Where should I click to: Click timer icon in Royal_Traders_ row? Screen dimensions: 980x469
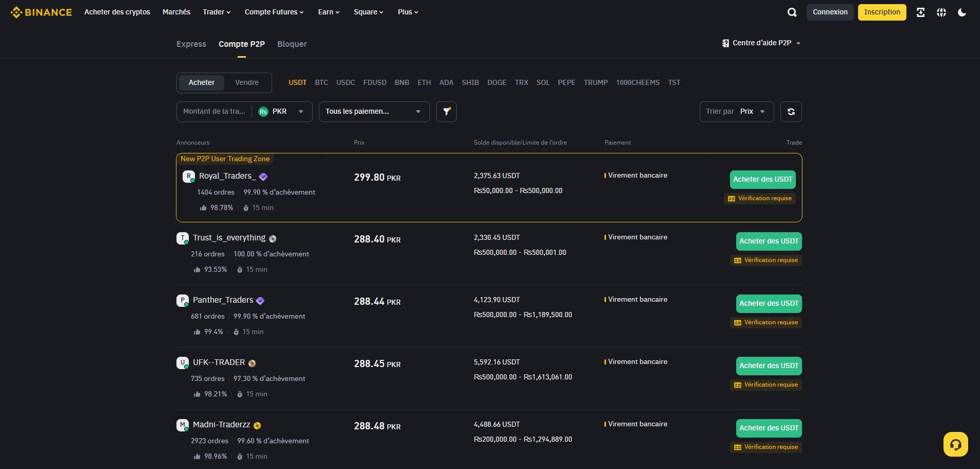click(x=246, y=208)
